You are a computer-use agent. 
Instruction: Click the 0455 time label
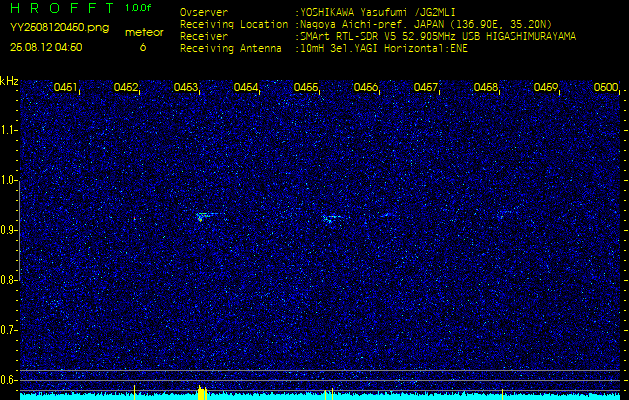coord(306,87)
